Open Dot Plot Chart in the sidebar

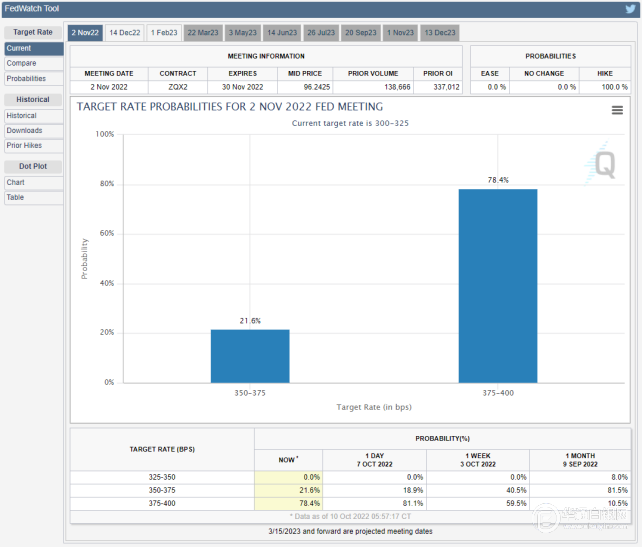tap(34, 183)
